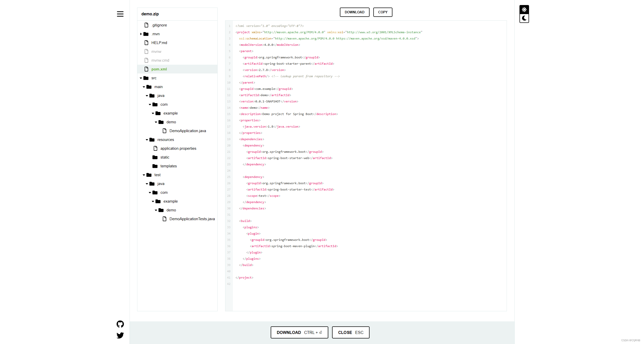Open the hamburger menu icon
This screenshot has width=644, height=344.
pos(120,14)
